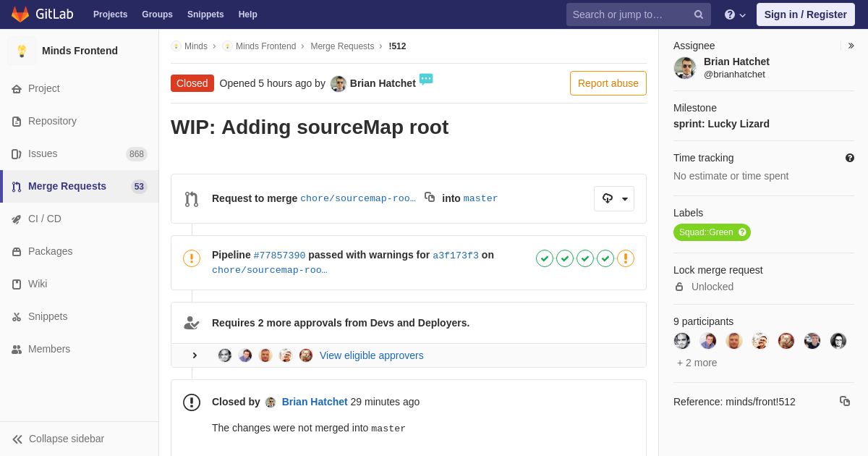Open the master target branch link
868x456 pixels.
pyautogui.click(x=480, y=198)
